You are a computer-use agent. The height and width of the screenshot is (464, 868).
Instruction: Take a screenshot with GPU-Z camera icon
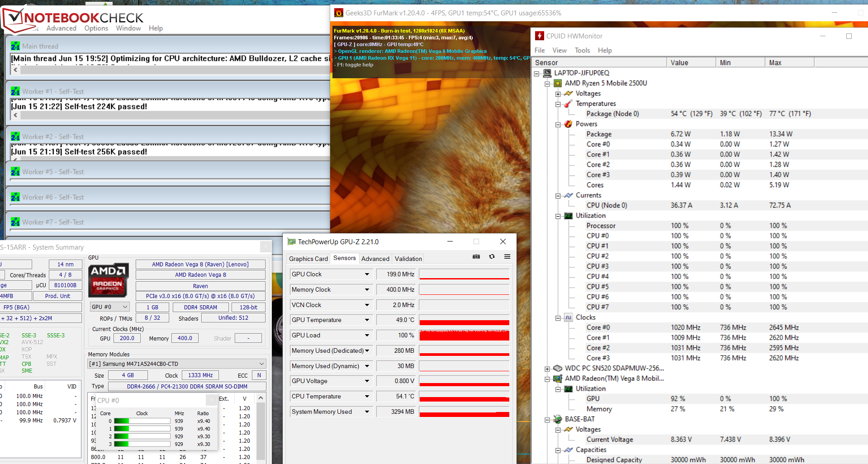(476, 256)
